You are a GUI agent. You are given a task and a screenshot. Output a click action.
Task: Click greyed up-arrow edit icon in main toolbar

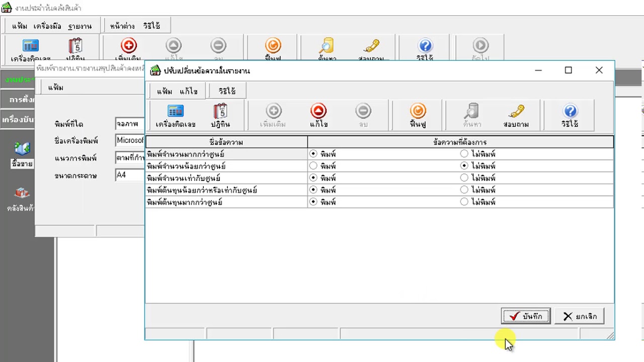pyautogui.click(x=174, y=46)
